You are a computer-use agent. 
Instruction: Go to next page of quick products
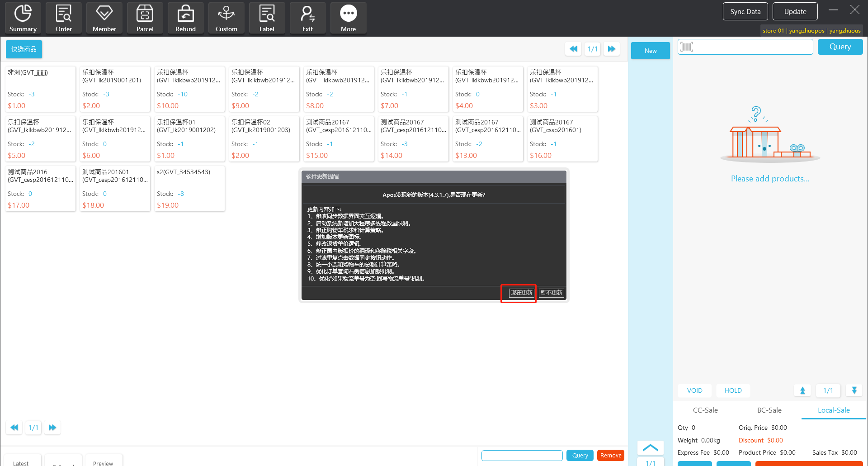[612, 49]
